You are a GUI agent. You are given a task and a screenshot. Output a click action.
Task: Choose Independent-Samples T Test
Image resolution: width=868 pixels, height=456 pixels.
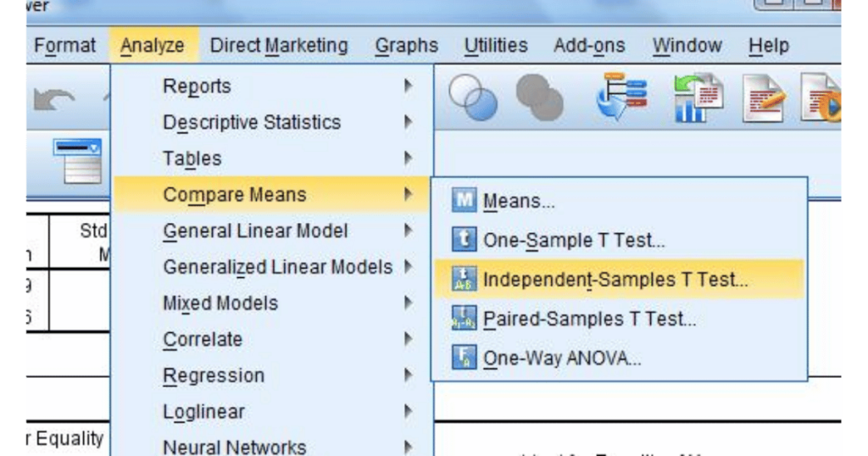coord(615,280)
